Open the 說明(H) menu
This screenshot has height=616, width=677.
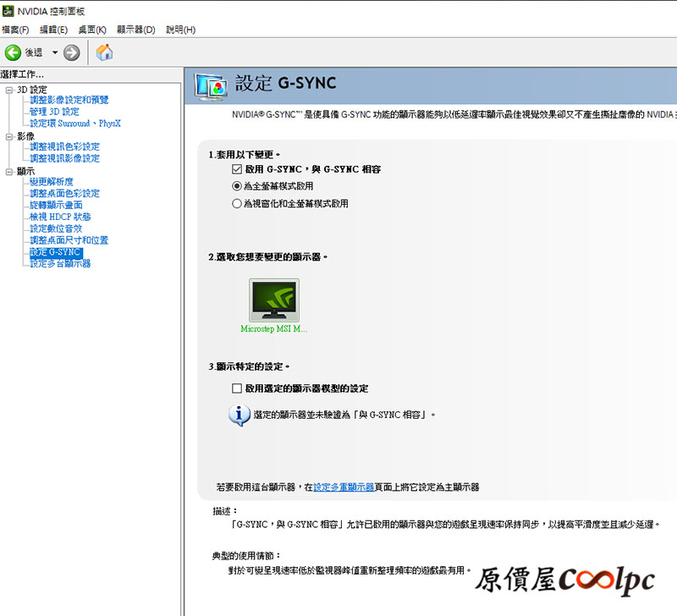[x=181, y=30]
